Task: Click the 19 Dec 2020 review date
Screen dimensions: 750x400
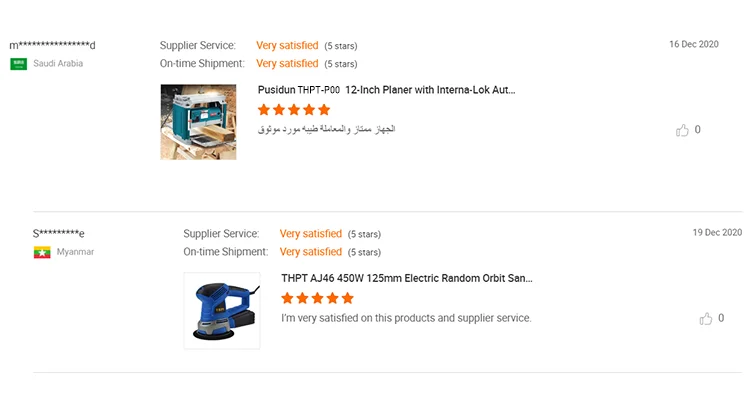Action: 717,232
